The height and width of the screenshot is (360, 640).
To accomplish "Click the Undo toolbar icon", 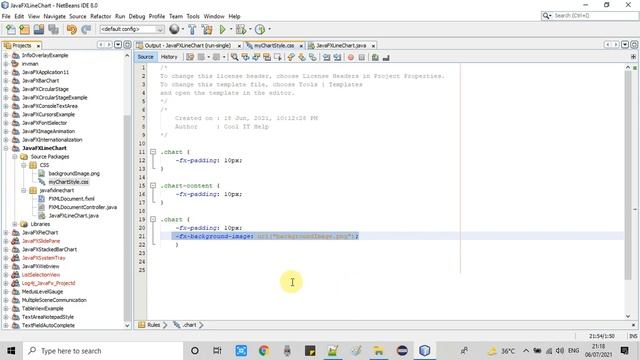I will pyautogui.click(x=72, y=29).
